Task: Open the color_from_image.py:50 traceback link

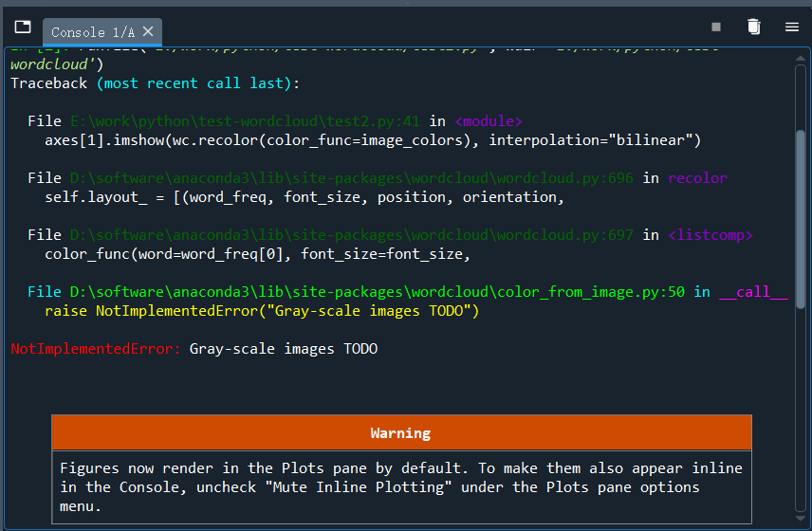Action: click(376, 292)
